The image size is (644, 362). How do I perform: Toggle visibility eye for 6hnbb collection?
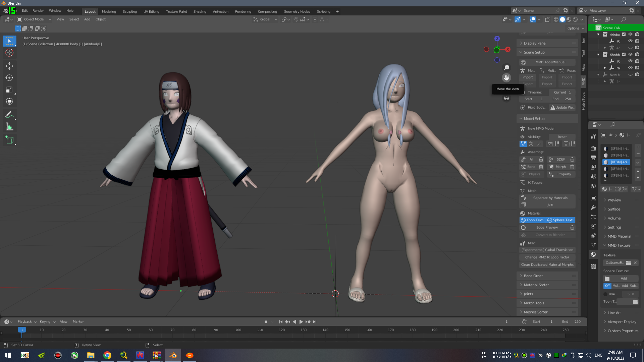point(630,54)
